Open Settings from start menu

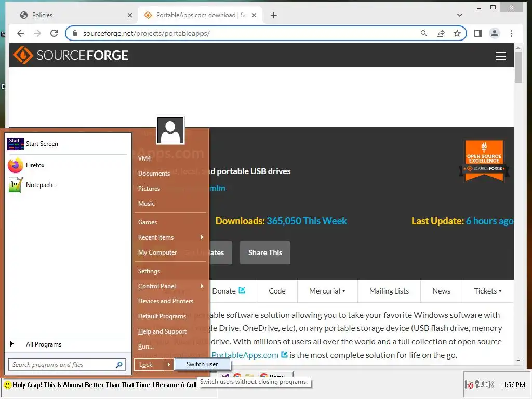[149, 271]
